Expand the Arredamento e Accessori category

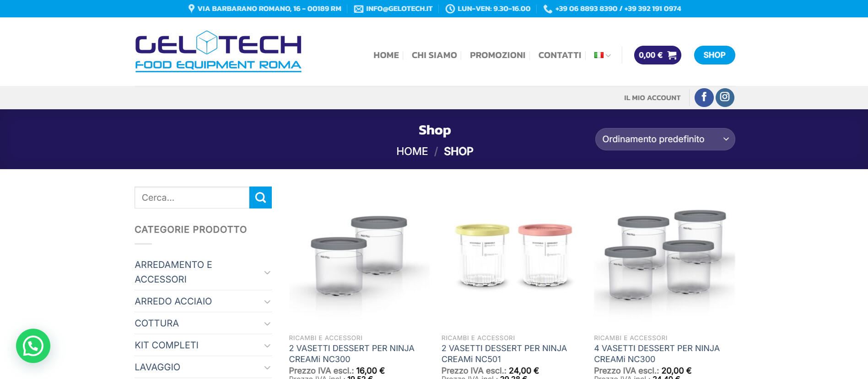coord(268,272)
